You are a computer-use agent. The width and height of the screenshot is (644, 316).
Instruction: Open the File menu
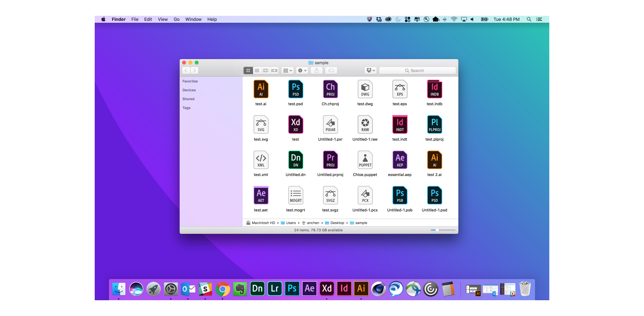coord(135,19)
